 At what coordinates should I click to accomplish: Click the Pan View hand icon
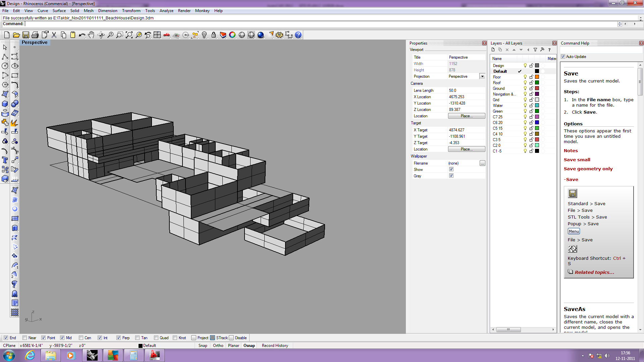click(91, 35)
